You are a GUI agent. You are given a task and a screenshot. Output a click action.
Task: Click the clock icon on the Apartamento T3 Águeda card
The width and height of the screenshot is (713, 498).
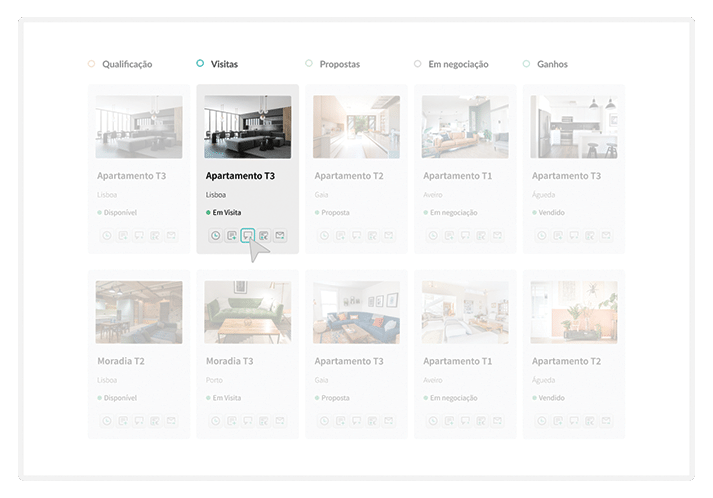point(541,236)
